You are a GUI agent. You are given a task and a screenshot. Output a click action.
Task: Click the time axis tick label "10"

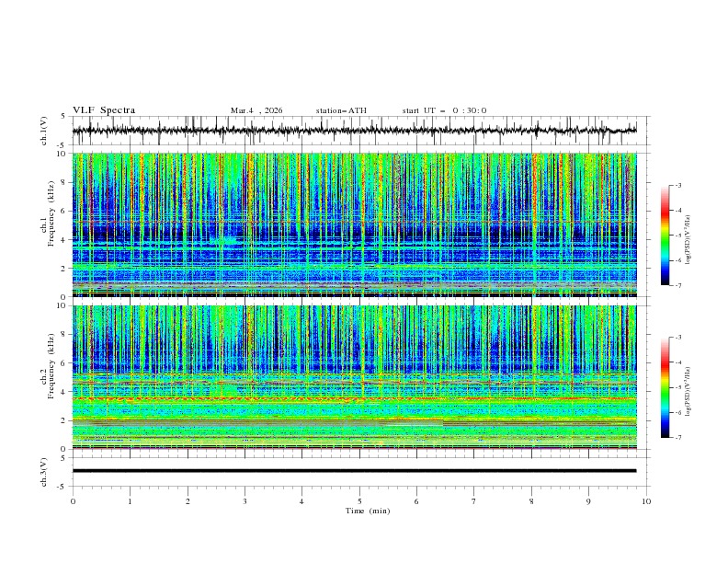pos(646,501)
